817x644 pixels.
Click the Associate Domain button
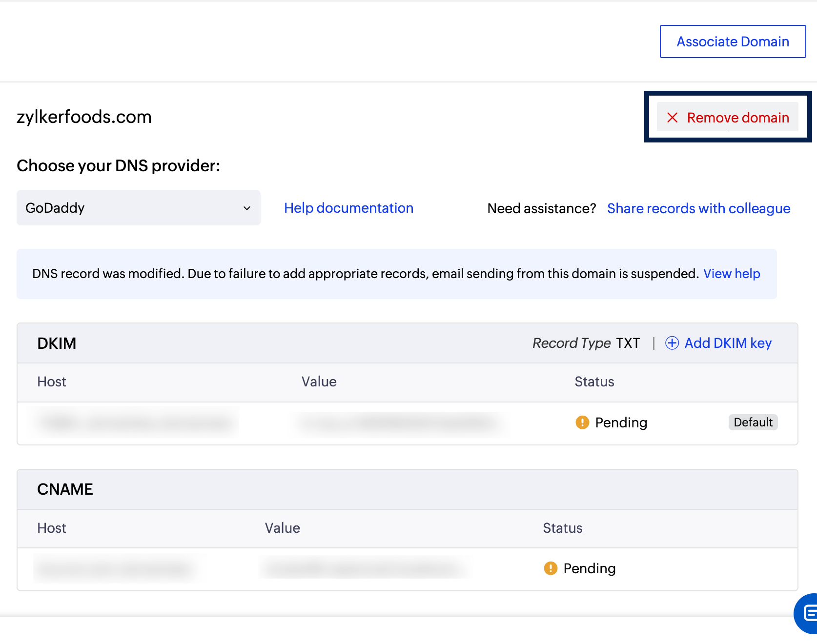point(732,41)
